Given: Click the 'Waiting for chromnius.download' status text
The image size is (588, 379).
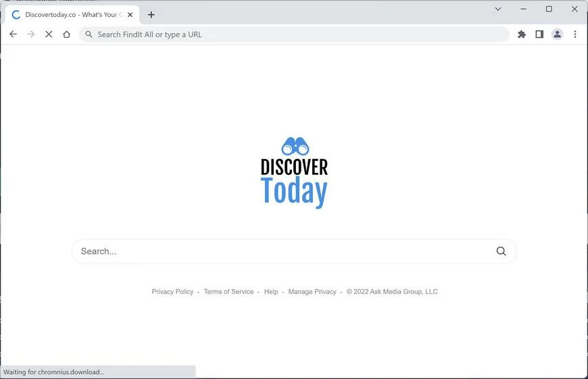Looking at the screenshot, I should (x=54, y=372).
